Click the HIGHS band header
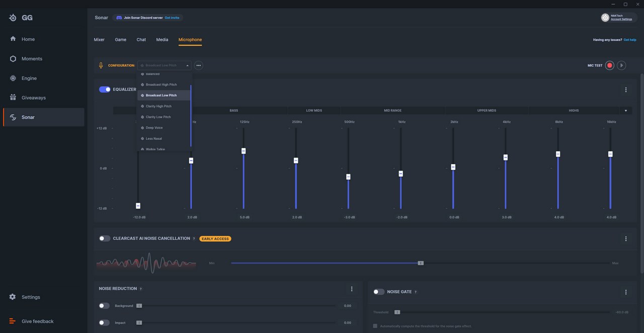Screen dimensions: 644x333 574,110
